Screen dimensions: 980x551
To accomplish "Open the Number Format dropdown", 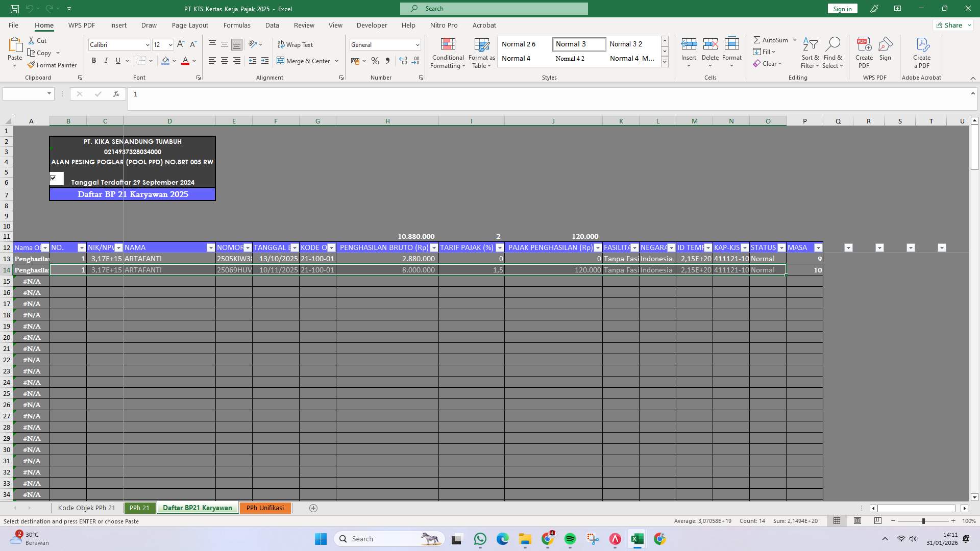I will click(418, 44).
